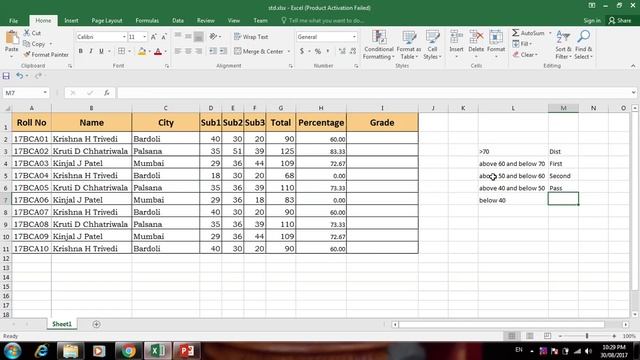Open Find & Select
The width and height of the screenshot is (640, 360).
584,44
